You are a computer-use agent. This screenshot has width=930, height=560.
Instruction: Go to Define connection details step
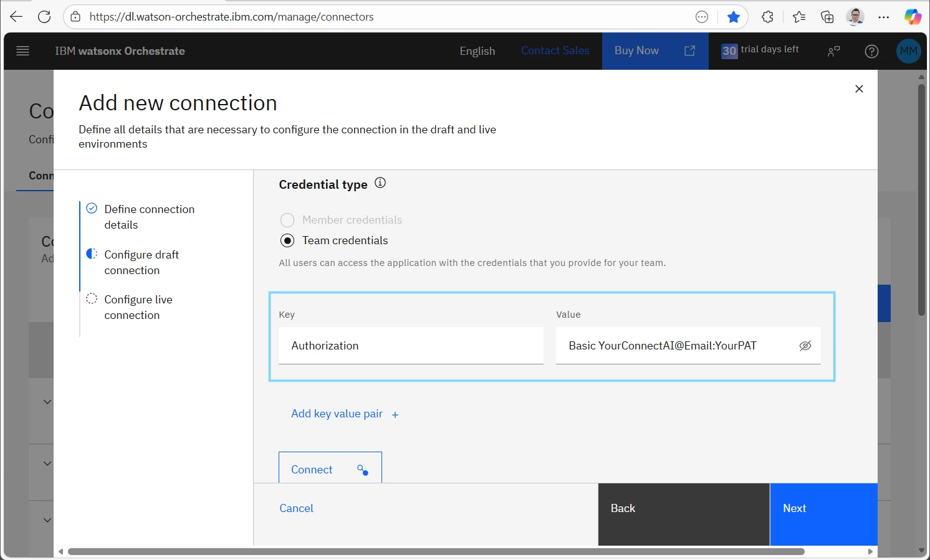149,217
